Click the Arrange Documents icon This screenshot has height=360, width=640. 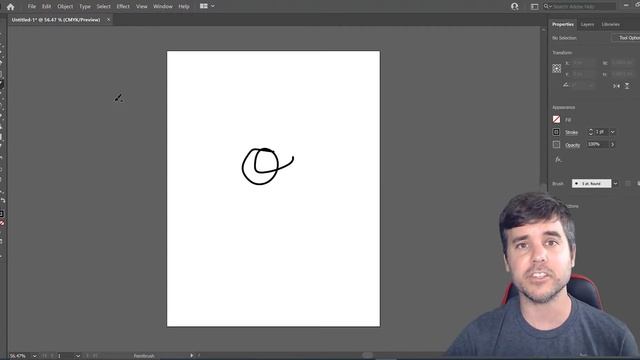coord(204,6)
